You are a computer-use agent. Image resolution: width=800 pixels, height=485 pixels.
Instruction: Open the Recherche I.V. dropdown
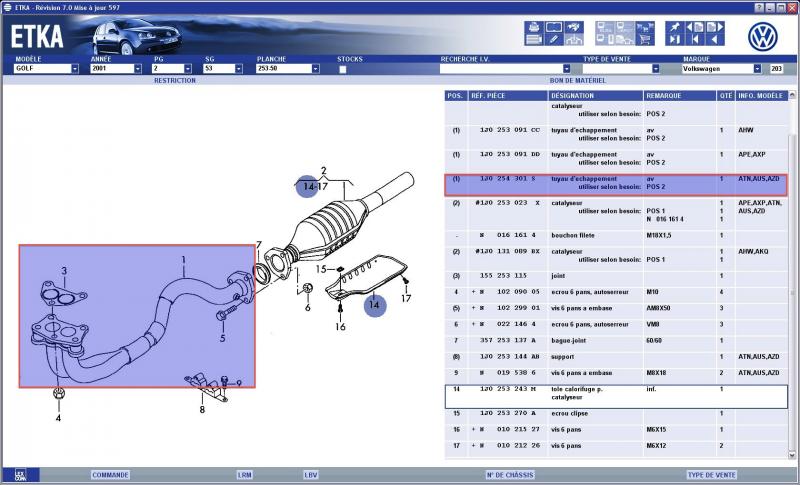(566, 69)
